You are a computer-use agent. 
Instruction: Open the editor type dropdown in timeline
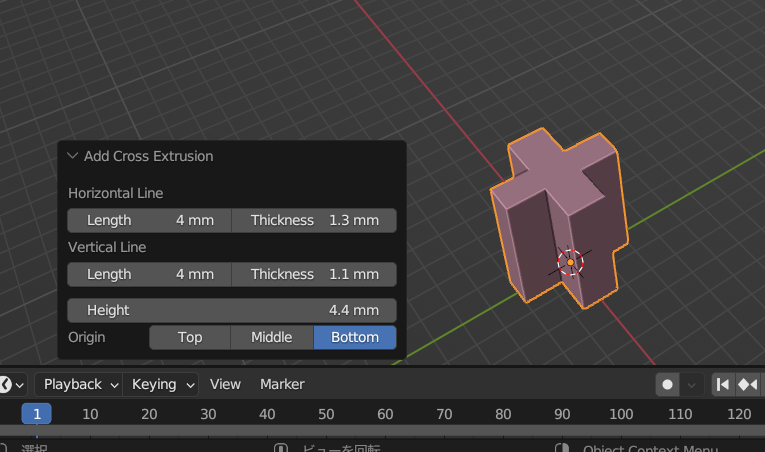(x=11, y=385)
